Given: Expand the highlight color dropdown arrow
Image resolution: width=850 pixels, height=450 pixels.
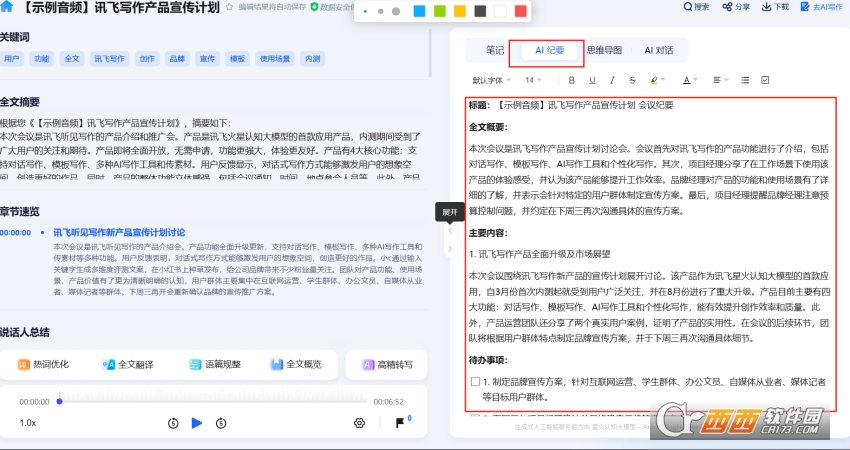Looking at the screenshot, I should pyautogui.click(x=663, y=80).
